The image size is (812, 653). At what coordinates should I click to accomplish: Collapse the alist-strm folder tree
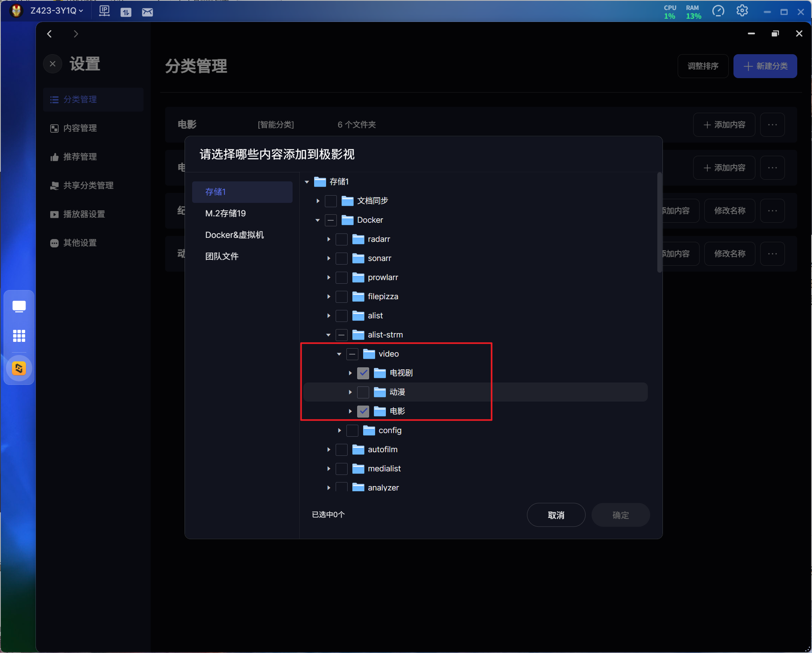[x=328, y=335]
